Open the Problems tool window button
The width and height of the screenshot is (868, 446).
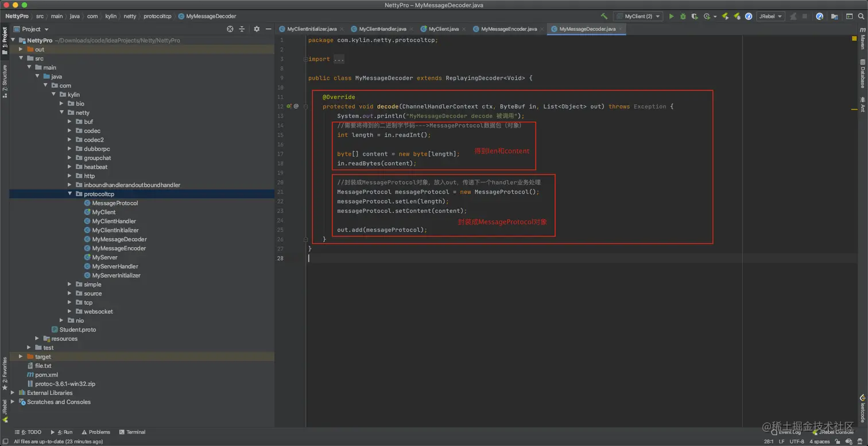(95, 432)
